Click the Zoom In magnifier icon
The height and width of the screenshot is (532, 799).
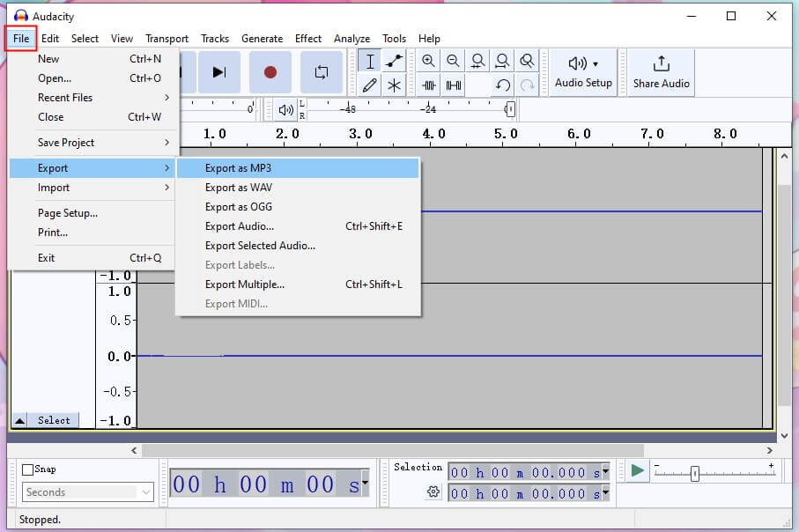pyautogui.click(x=428, y=61)
